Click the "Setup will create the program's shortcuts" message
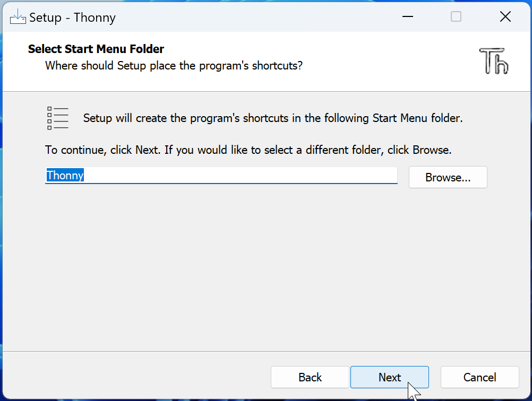532x401 pixels. [273, 118]
